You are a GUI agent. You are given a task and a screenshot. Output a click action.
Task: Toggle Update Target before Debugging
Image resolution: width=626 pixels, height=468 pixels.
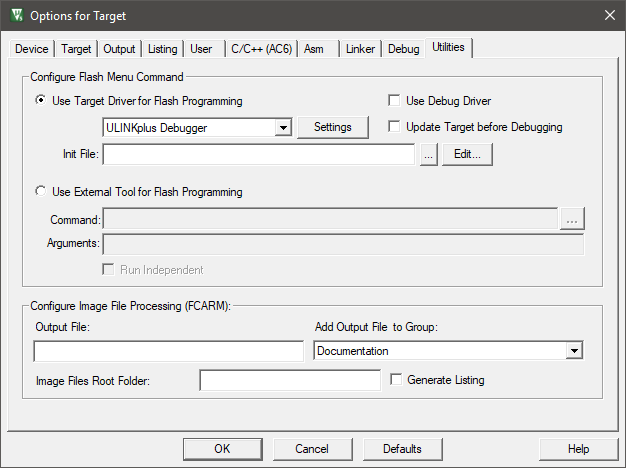[x=394, y=127]
